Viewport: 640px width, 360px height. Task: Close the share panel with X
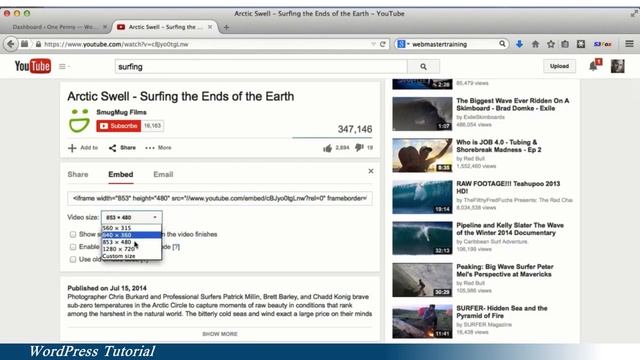click(x=371, y=171)
